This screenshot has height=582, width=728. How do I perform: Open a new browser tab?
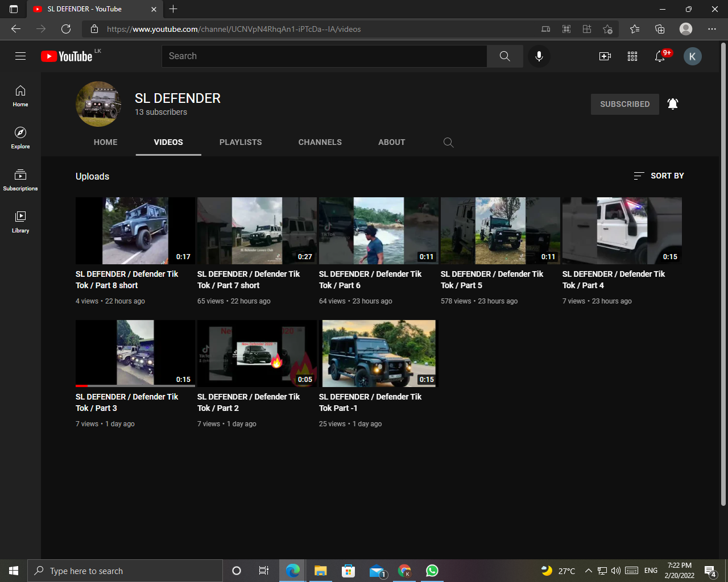173,9
